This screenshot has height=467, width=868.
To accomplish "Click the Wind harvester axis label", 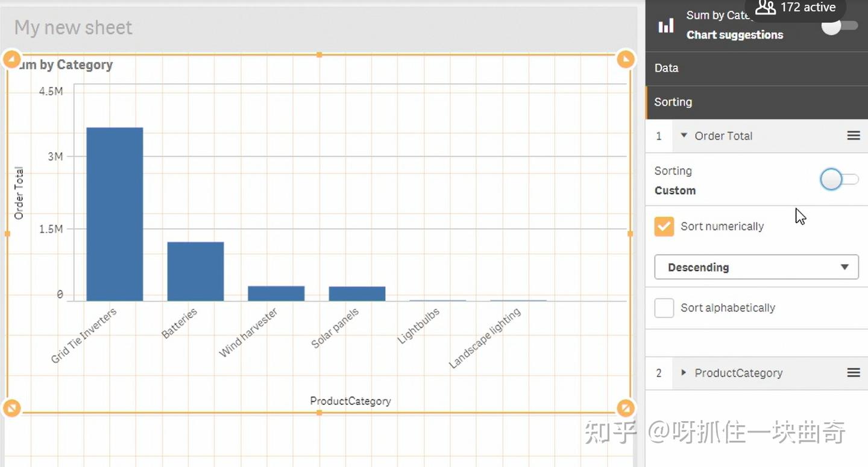I will click(x=248, y=332).
